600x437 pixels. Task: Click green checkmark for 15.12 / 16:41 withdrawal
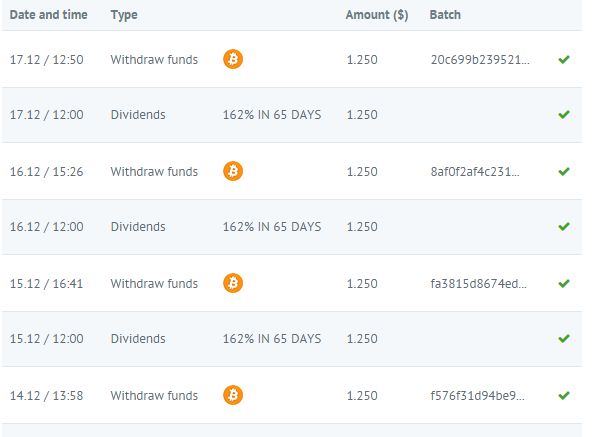point(564,283)
